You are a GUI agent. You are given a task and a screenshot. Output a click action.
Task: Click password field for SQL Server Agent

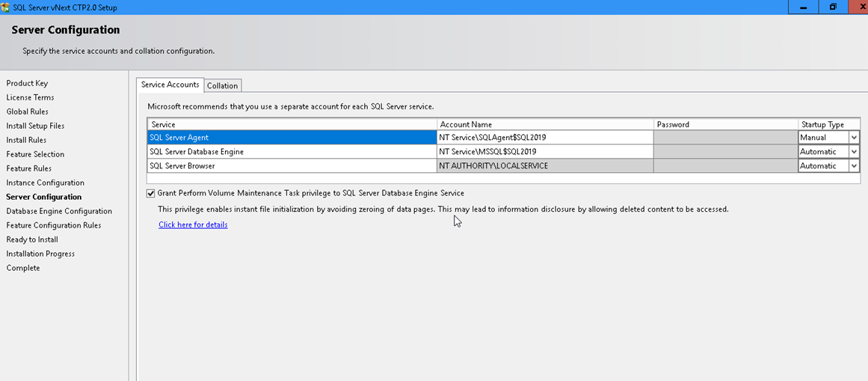click(x=726, y=138)
